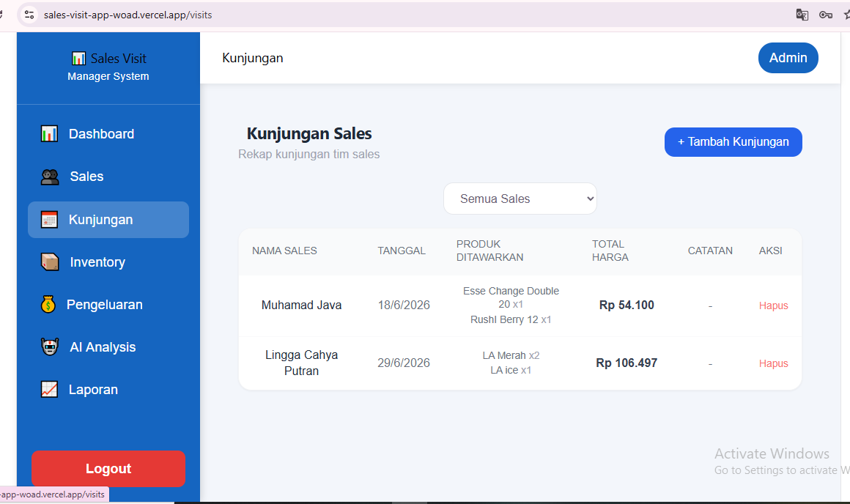
Task: Select the Muhamad Java name cell
Action: tap(301, 305)
